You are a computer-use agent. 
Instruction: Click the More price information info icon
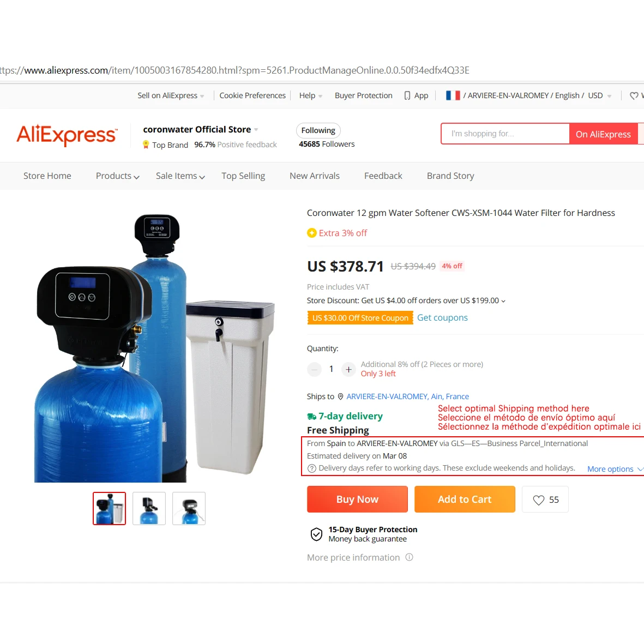tap(409, 557)
